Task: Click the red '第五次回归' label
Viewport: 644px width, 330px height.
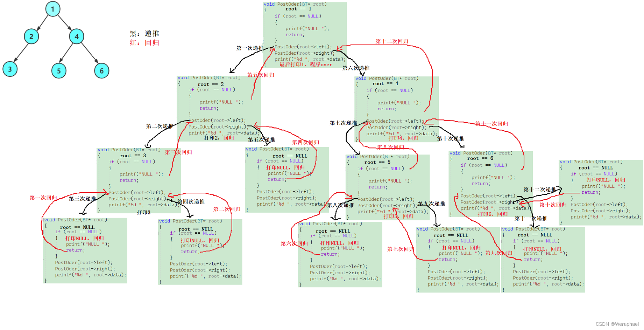Action: [x=261, y=75]
